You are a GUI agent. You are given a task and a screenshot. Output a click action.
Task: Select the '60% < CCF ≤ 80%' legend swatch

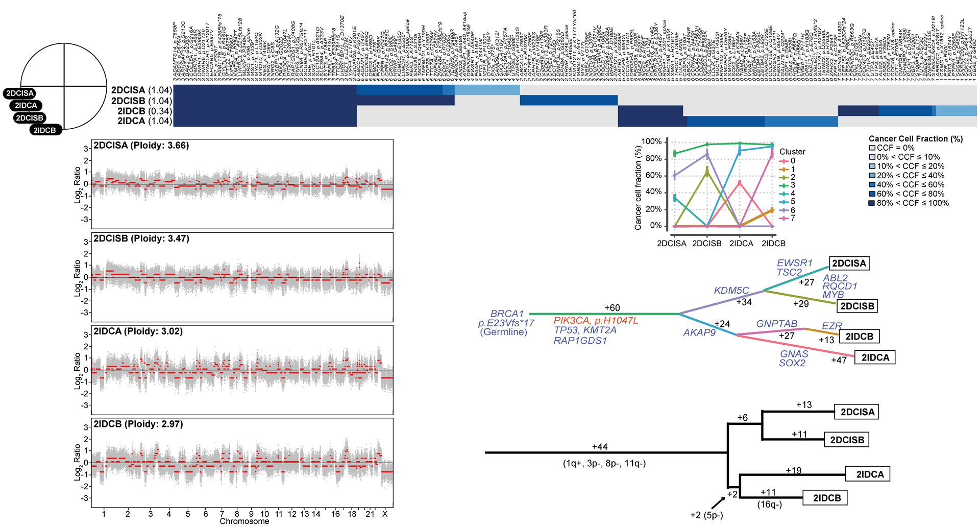click(x=872, y=194)
